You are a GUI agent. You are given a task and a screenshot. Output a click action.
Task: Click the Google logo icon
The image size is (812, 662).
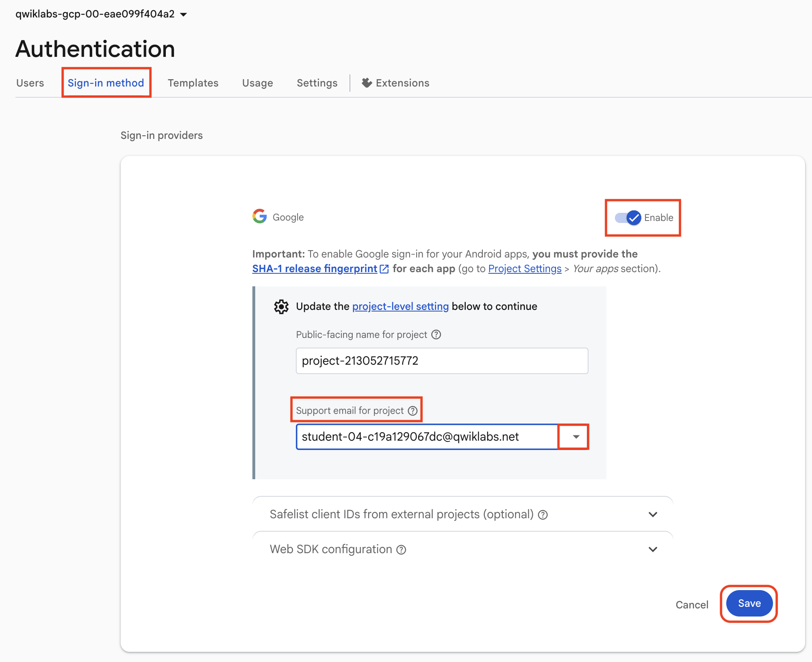coord(260,216)
